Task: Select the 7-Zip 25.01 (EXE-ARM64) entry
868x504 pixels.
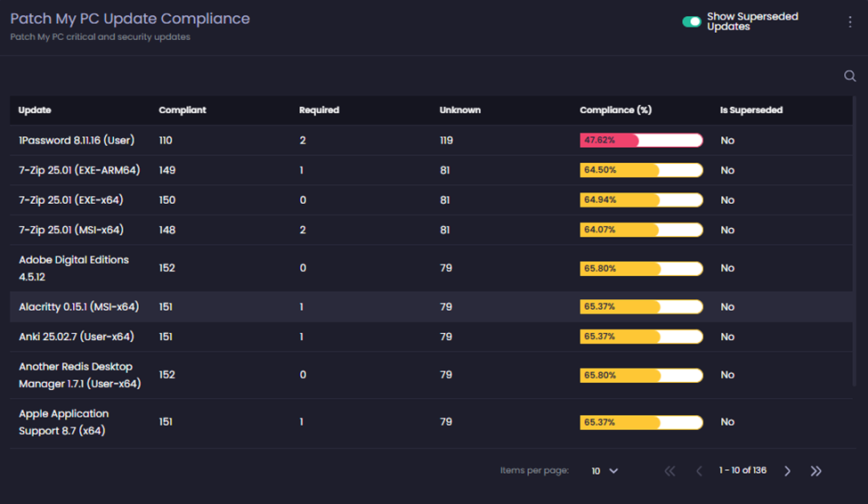Action: tap(79, 170)
